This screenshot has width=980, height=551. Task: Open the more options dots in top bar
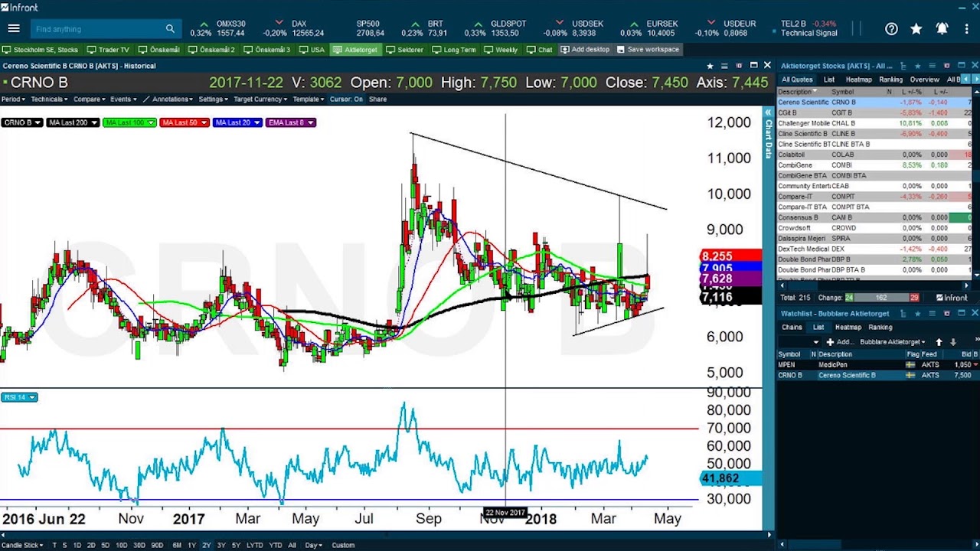(x=965, y=29)
